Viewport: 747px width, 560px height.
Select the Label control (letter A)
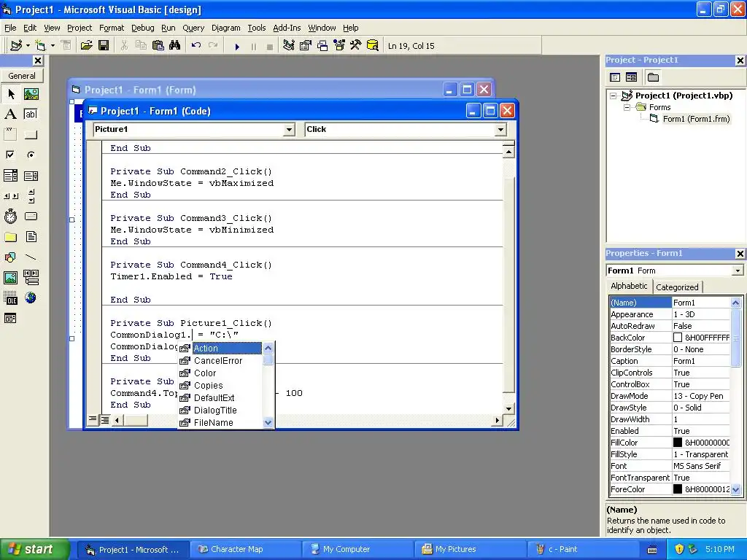coord(11,114)
